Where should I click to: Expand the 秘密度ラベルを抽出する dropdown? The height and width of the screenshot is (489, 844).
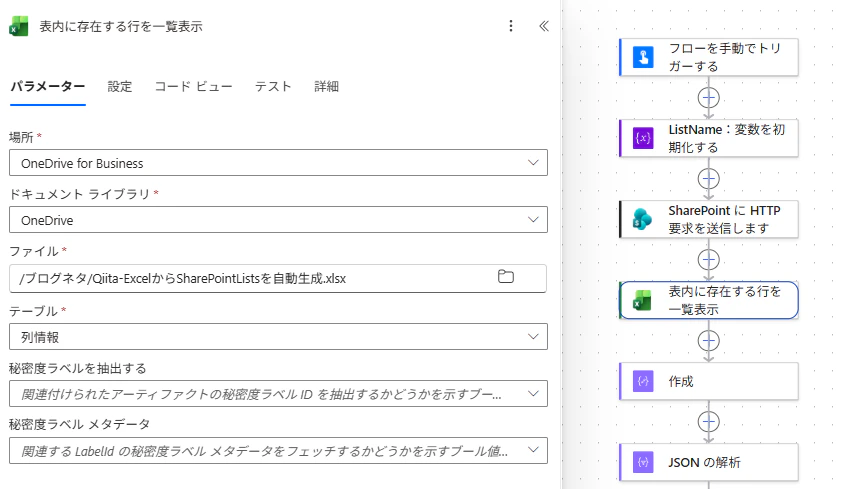point(278,394)
